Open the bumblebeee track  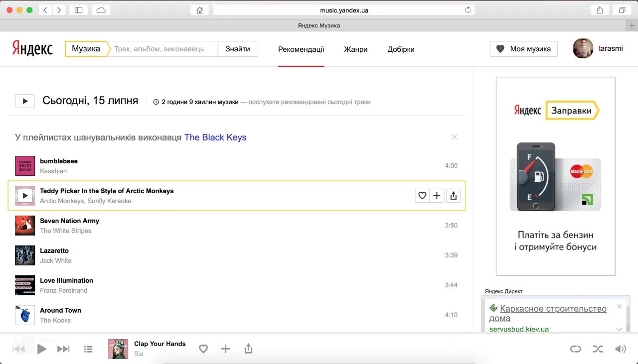[59, 161]
